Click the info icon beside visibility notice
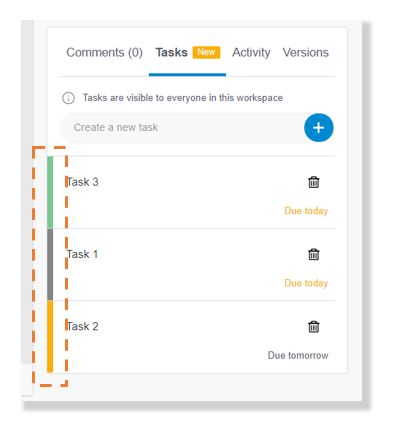 point(68,98)
